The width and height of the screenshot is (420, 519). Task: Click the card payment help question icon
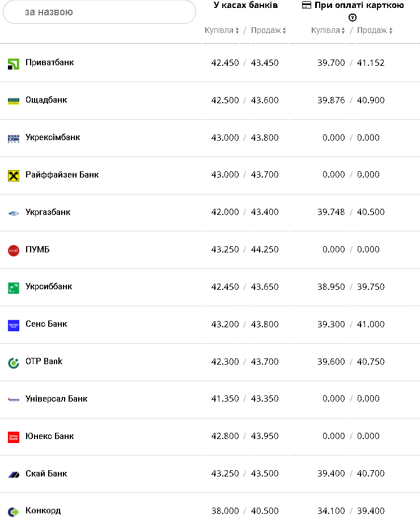point(353,18)
